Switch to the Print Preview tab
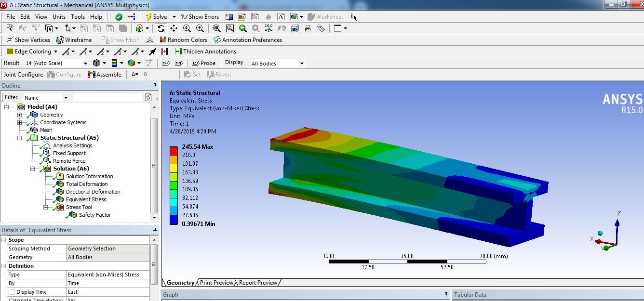Viewport: 644px width, 301px height. coord(216,283)
